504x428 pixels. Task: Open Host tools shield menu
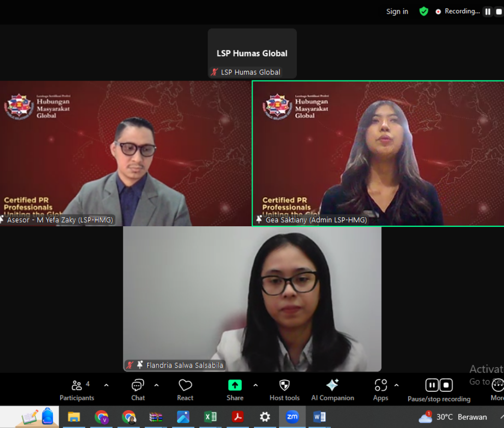[285, 390]
